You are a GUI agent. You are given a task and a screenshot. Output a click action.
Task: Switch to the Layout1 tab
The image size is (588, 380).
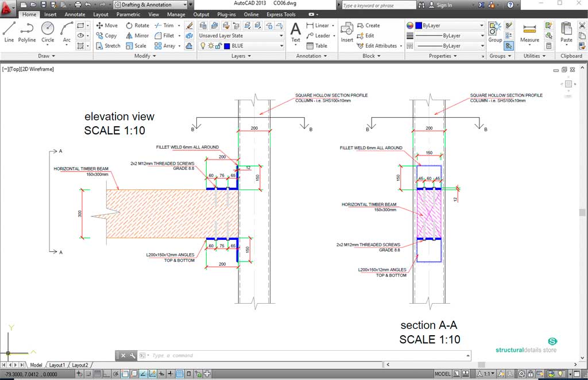pyautogui.click(x=57, y=365)
